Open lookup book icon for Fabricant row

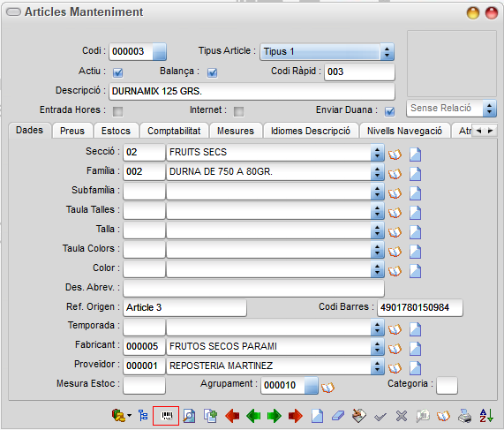point(395,349)
